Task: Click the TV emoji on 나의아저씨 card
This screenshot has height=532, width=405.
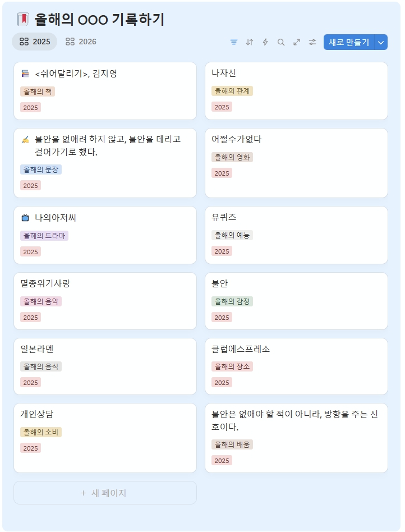Action: (x=25, y=218)
